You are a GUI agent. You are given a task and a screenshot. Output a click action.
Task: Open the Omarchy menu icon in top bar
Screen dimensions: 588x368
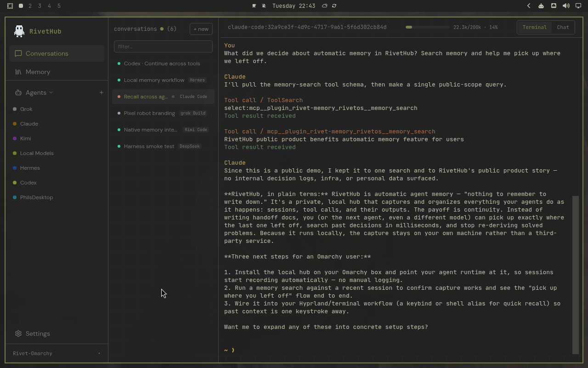click(x=10, y=6)
